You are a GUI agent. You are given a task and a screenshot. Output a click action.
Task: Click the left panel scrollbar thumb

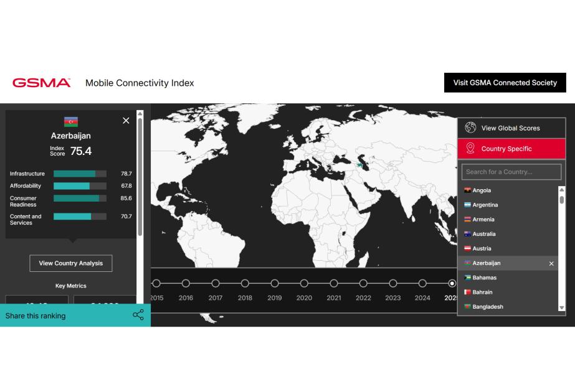point(140,177)
